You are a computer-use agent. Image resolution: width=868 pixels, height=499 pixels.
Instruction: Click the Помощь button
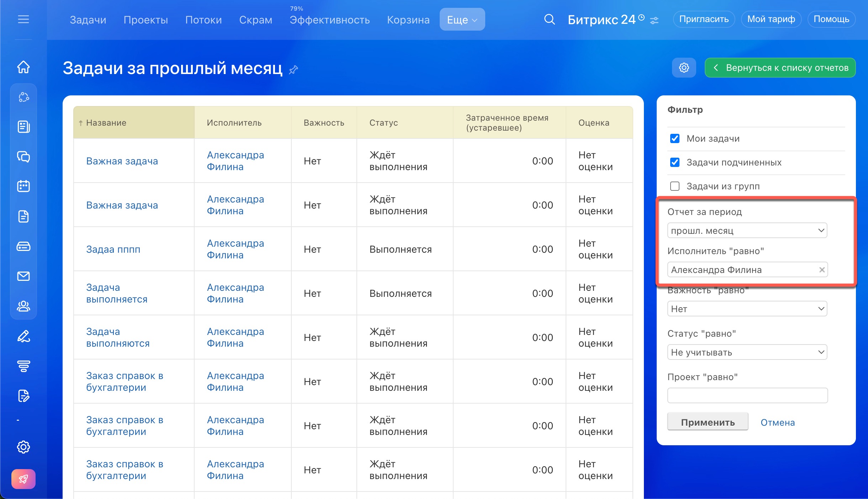[x=831, y=19]
